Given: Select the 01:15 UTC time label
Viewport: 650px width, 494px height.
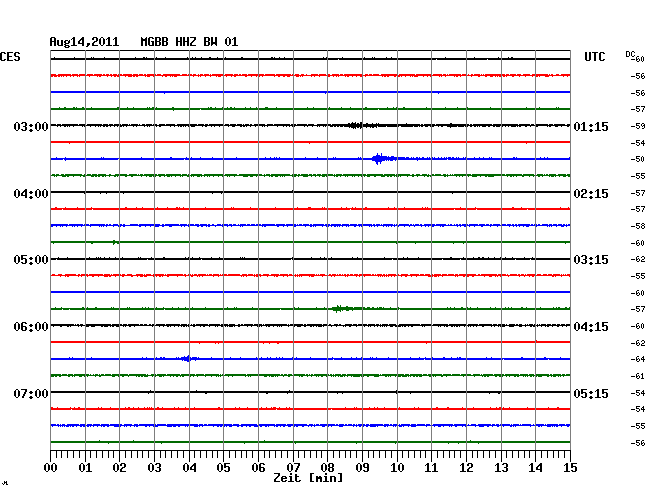Looking at the screenshot, I should 591,126.
